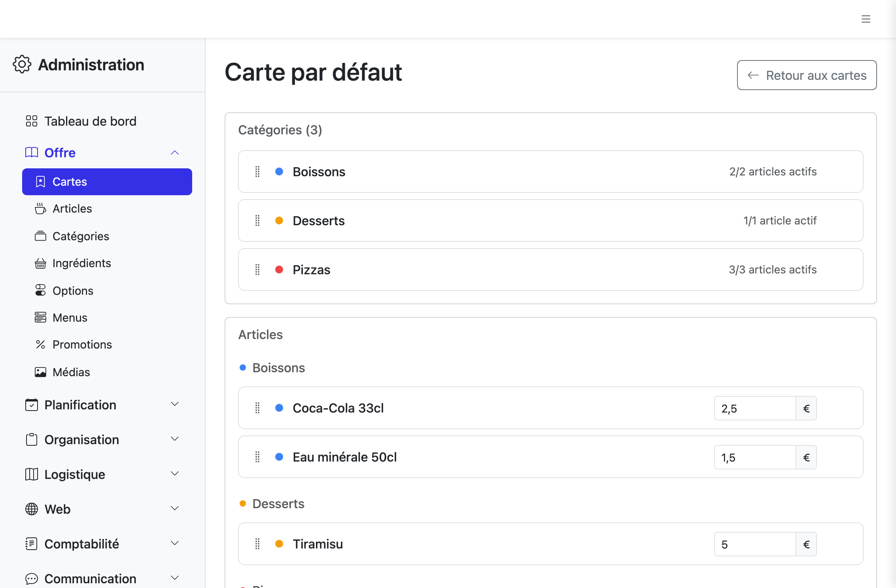Grab the drag handle of Coca-Cola 33cl
This screenshot has width=896, height=588.
(257, 408)
